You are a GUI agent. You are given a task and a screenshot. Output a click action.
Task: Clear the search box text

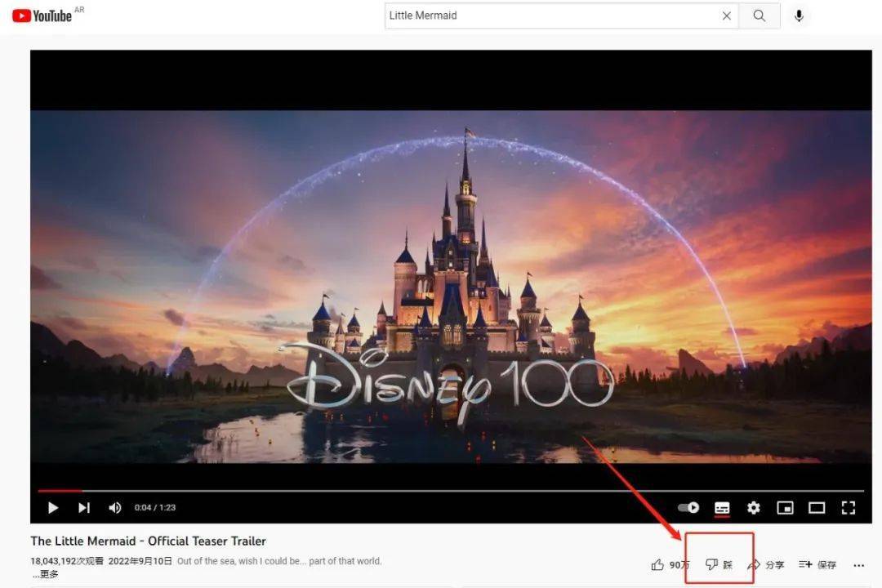(x=726, y=16)
